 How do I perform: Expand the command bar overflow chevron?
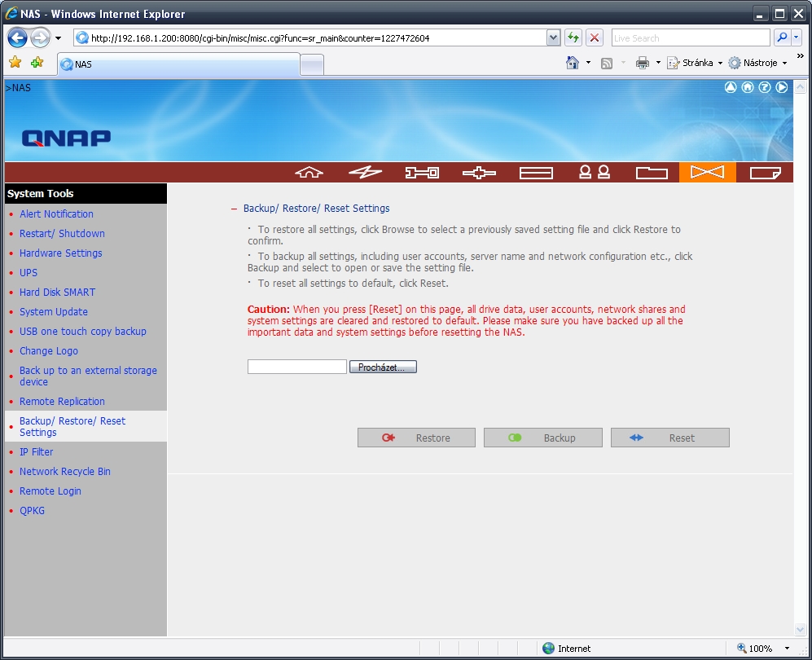click(x=800, y=55)
